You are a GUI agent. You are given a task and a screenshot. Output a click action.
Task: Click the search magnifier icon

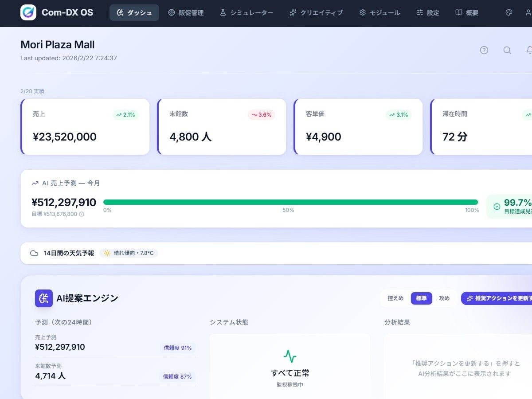pyautogui.click(x=507, y=50)
